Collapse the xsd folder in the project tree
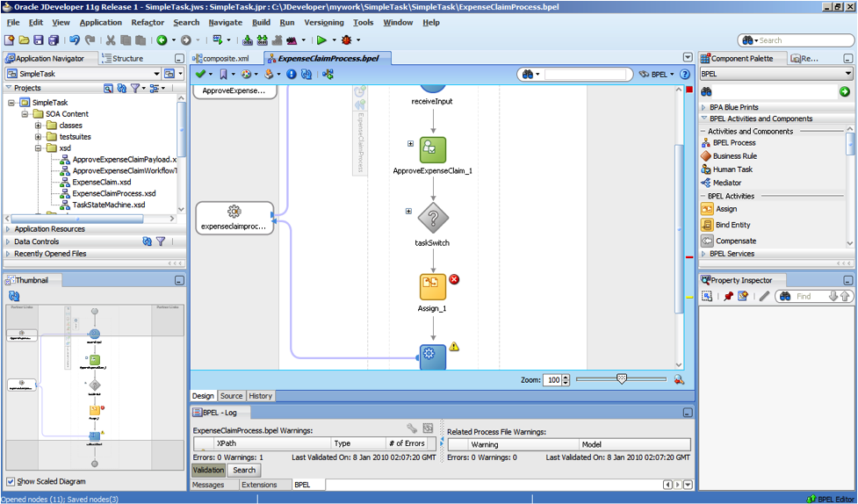The image size is (858, 504). pos(39,148)
